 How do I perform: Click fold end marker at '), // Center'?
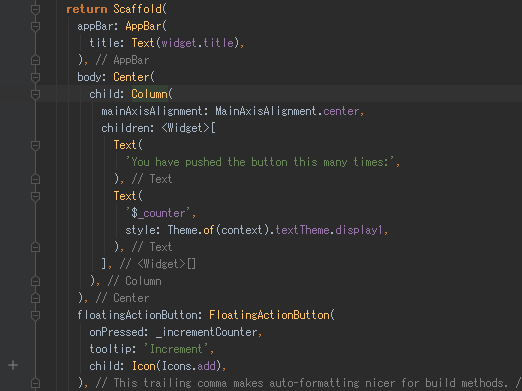tap(35, 298)
